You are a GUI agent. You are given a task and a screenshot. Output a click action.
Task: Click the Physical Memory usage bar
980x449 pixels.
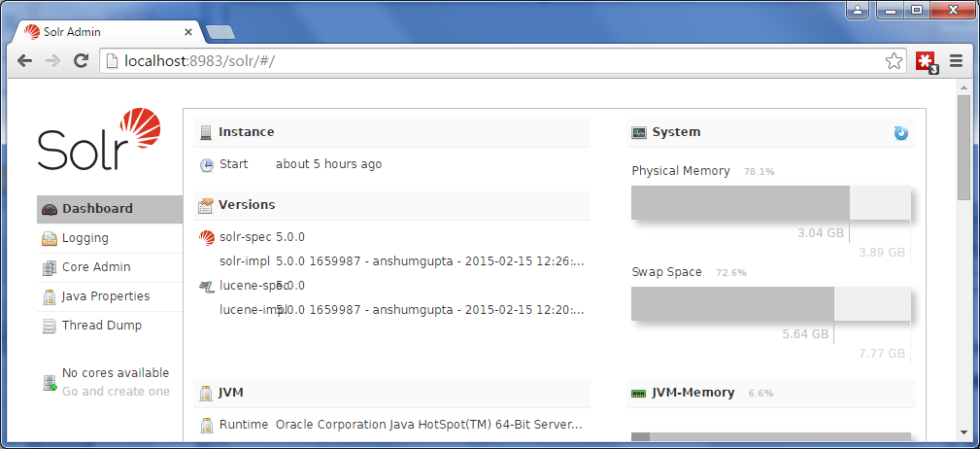[770, 202]
